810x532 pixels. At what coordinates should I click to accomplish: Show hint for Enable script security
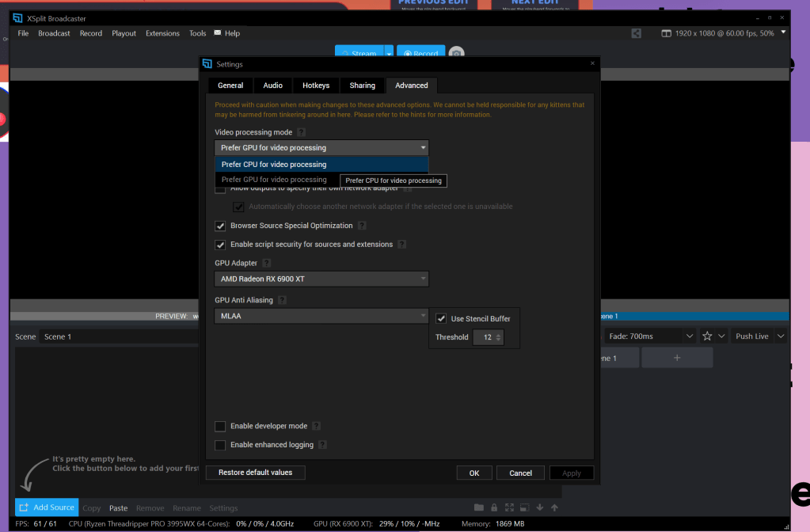click(x=402, y=245)
